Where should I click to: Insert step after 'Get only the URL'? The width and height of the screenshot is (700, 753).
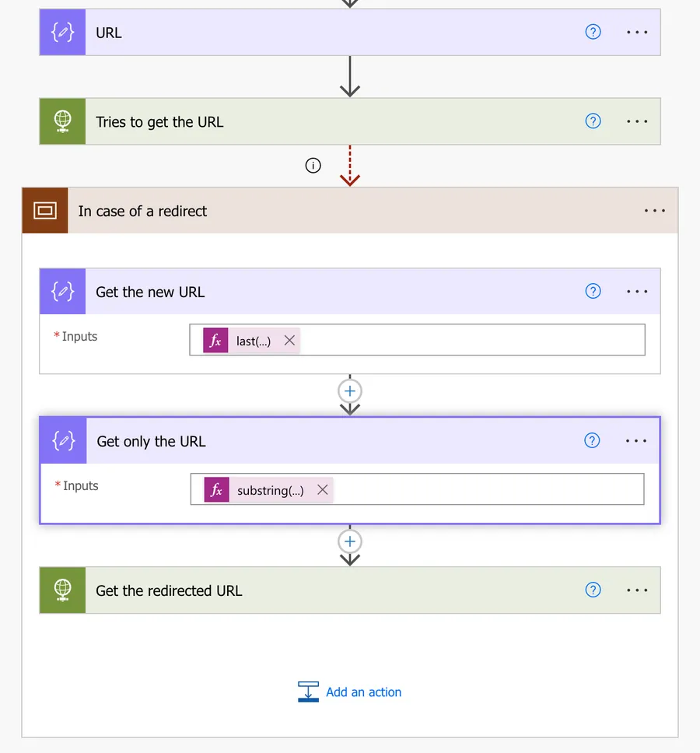tap(350, 541)
